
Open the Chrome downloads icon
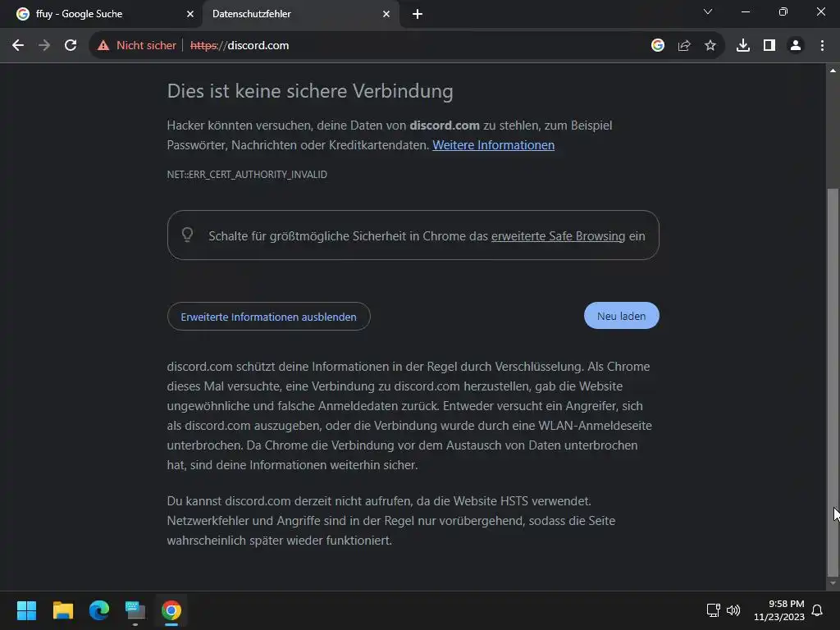coord(743,46)
